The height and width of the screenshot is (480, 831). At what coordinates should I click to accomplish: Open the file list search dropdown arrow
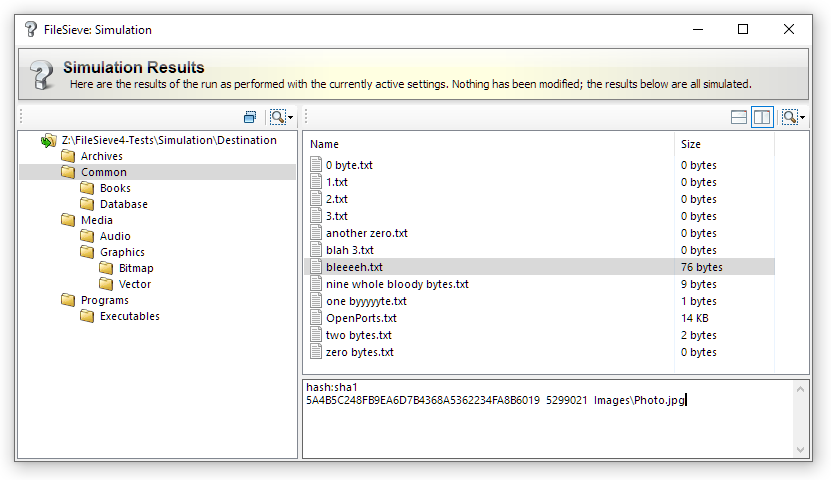tap(802, 118)
